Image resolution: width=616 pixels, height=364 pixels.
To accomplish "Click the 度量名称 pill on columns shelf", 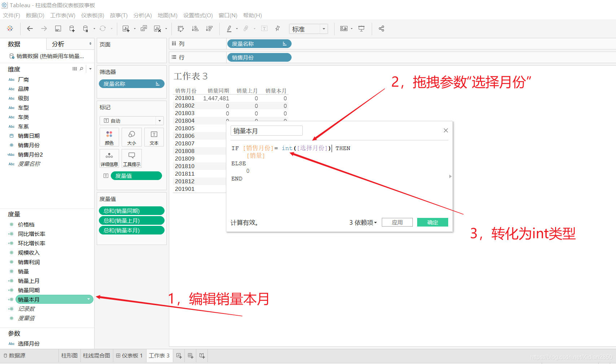I will (259, 44).
